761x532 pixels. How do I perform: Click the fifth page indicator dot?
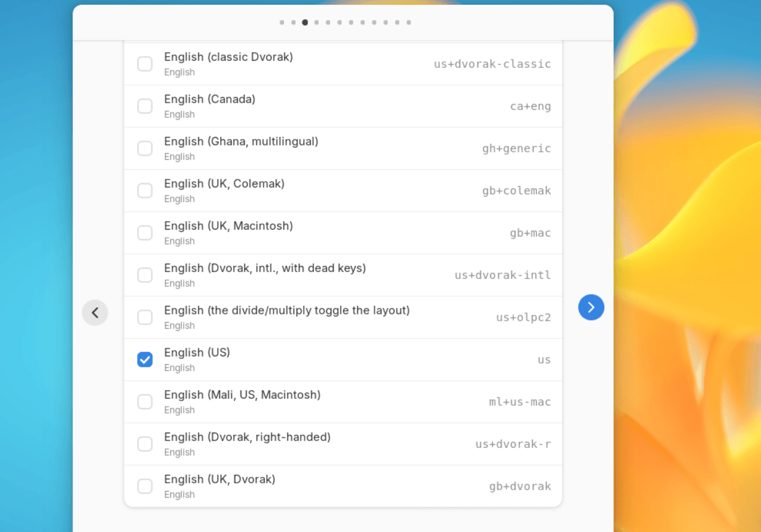pyautogui.click(x=328, y=22)
